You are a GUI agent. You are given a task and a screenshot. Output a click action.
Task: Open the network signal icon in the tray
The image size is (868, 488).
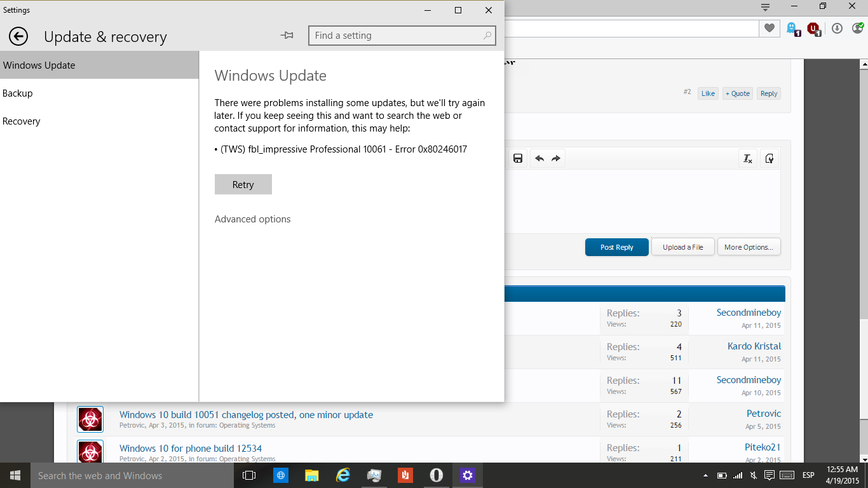click(738, 475)
